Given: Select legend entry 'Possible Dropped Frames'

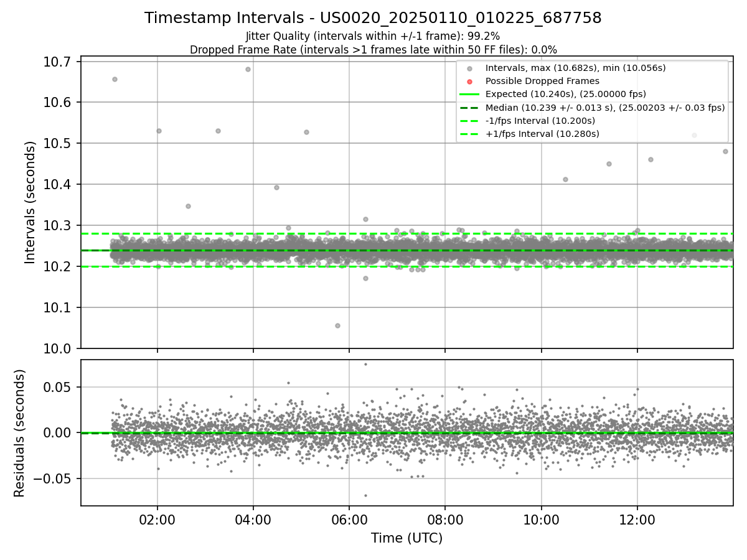Looking at the screenshot, I should tap(542, 81).
